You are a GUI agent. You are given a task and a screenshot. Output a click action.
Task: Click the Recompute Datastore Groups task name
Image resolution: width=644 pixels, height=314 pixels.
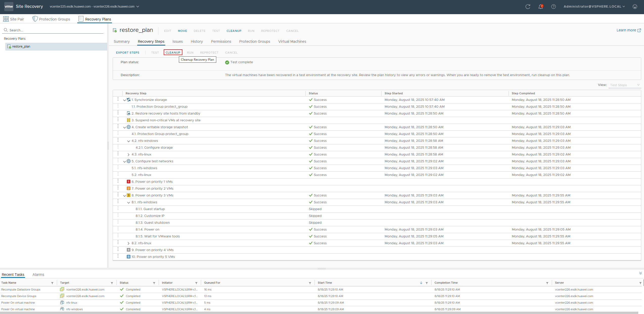point(21,289)
